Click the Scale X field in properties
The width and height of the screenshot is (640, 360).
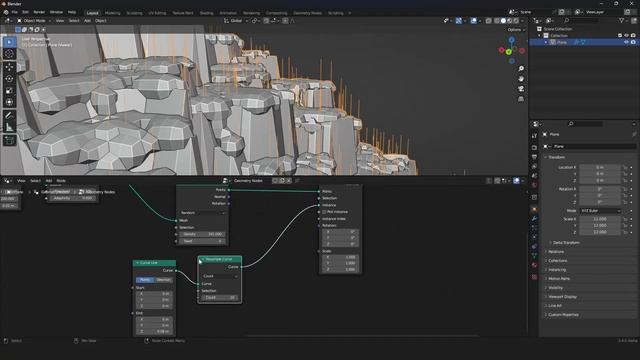coord(600,219)
